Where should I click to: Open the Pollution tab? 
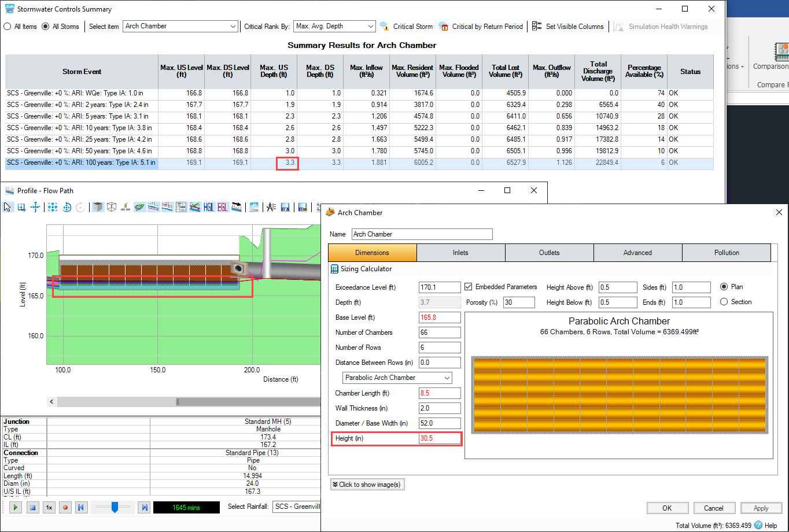click(726, 253)
